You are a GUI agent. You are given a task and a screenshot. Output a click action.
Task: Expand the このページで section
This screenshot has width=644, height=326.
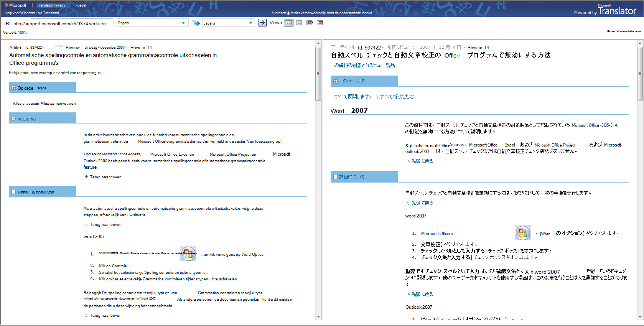coord(335,81)
